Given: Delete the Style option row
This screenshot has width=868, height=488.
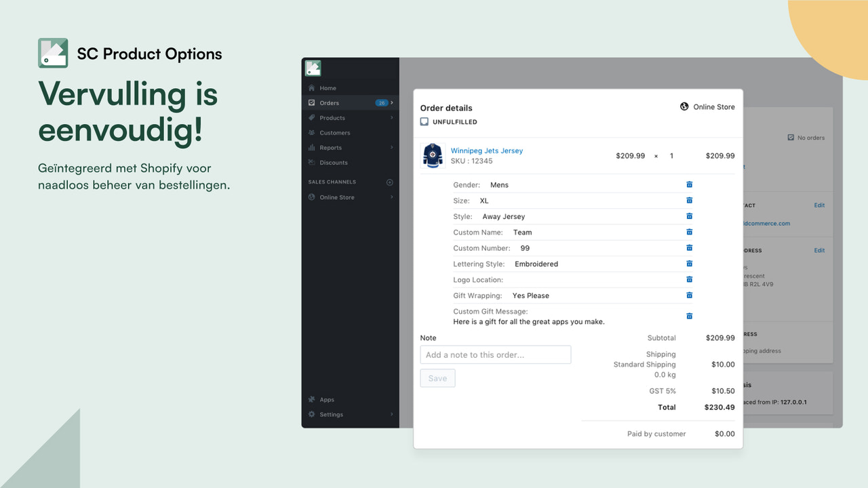Looking at the screenshot, I should pyautogui.click(x=689, y=216).
